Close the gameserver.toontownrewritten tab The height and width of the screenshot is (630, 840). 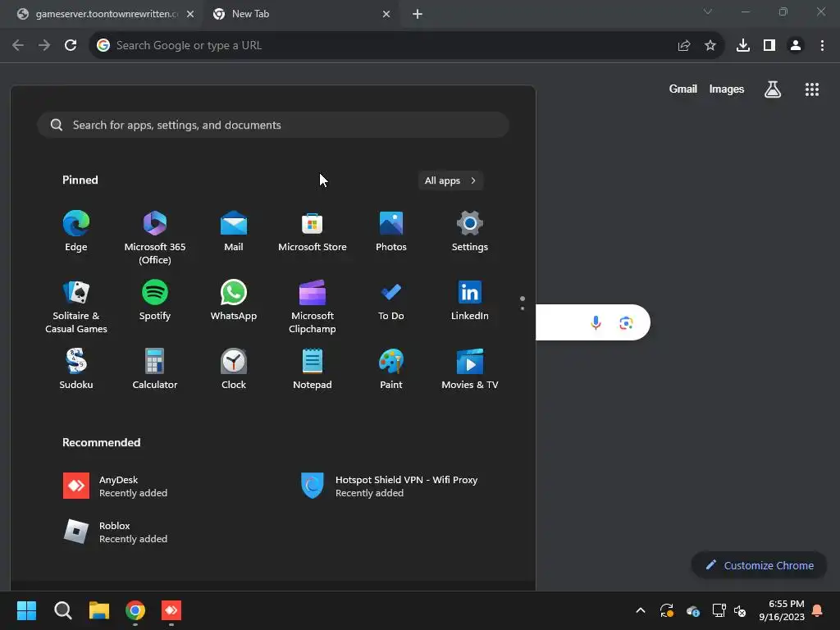(x=190, y=14)
